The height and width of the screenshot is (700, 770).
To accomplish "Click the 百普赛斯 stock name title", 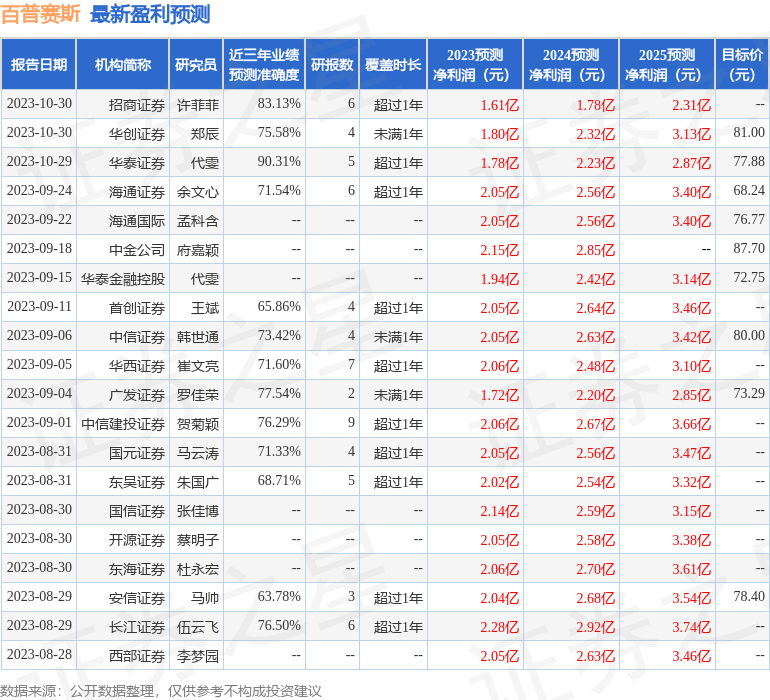I will click(x=40, y=14).
